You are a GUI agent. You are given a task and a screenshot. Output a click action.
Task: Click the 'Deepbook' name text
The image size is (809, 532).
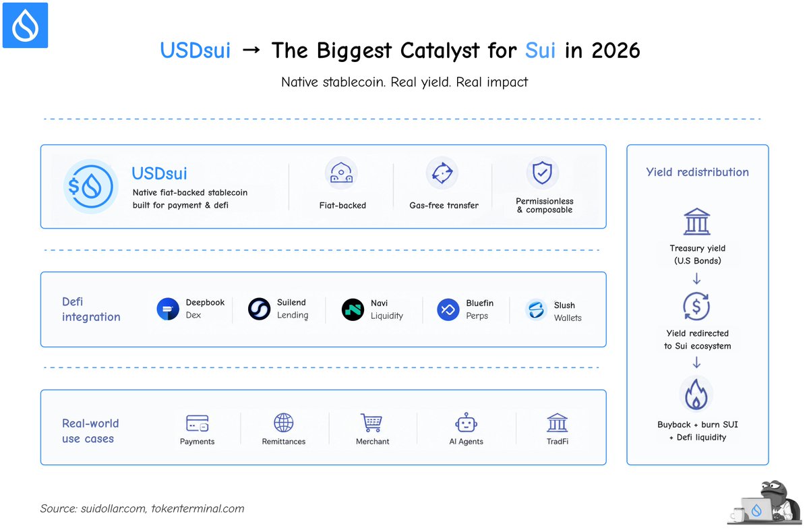coord(205,303)
